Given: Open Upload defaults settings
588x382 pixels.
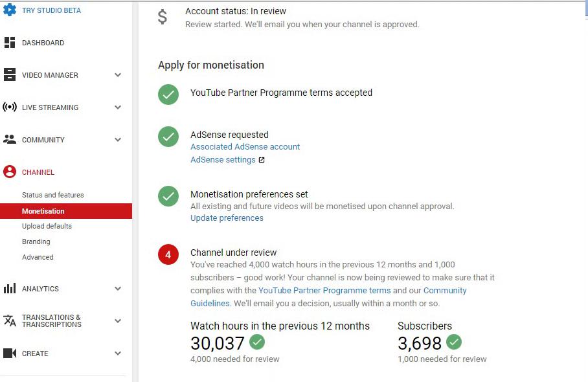Looking at the screenshot, I should coord(47,226).
